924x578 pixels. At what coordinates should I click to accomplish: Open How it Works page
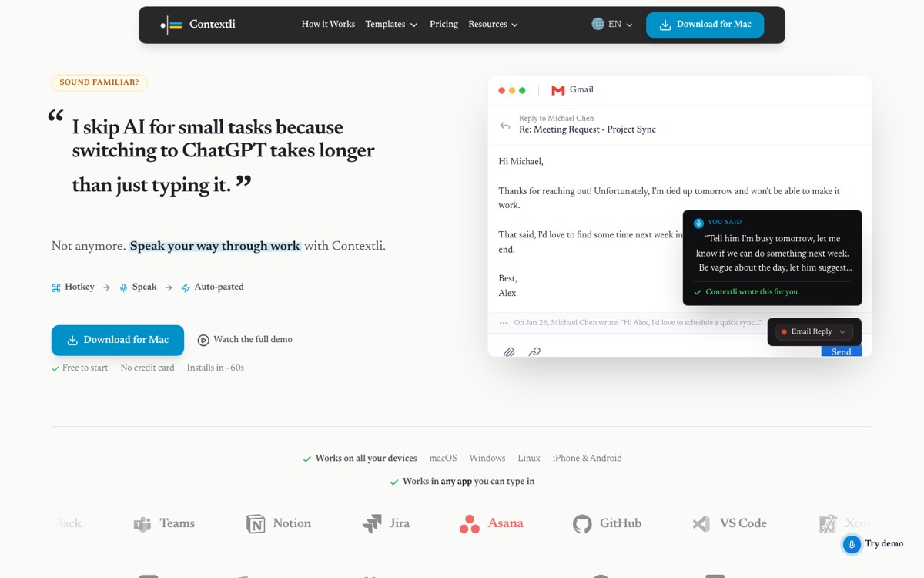click(x=328, y=25)
